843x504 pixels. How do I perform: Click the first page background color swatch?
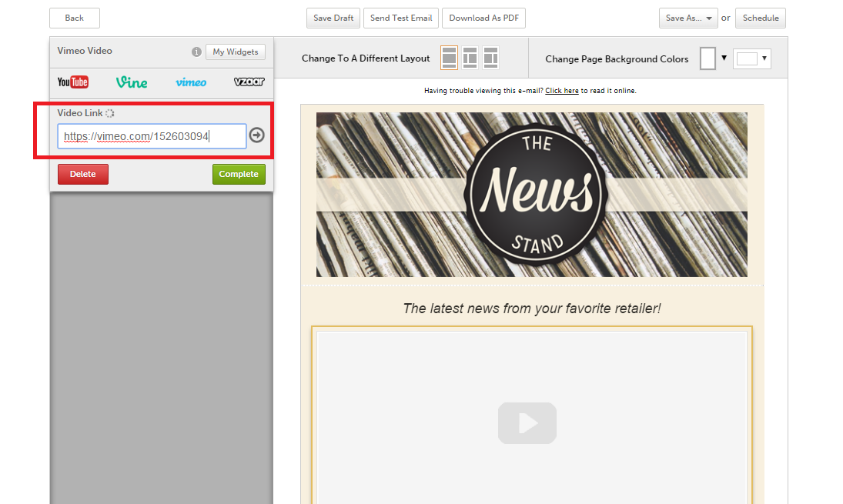click(x=708, y=58)
